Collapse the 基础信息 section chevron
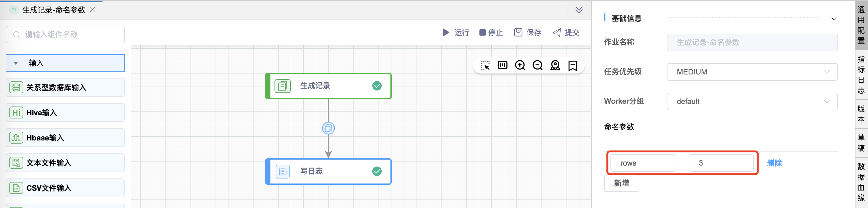The width and height of the screenshot is (868, 208). [x=834, y=19]
